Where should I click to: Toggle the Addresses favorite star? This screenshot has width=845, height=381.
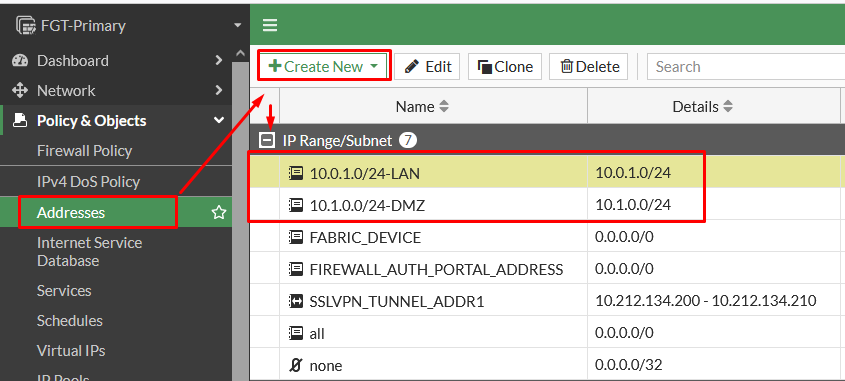(218, 212)
